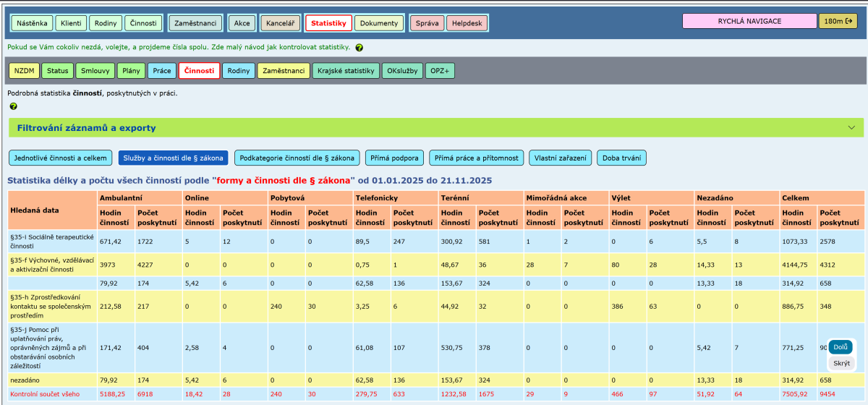Select the Smlouvy statistics tab
The image size is (868, 405).
[95, 71]
